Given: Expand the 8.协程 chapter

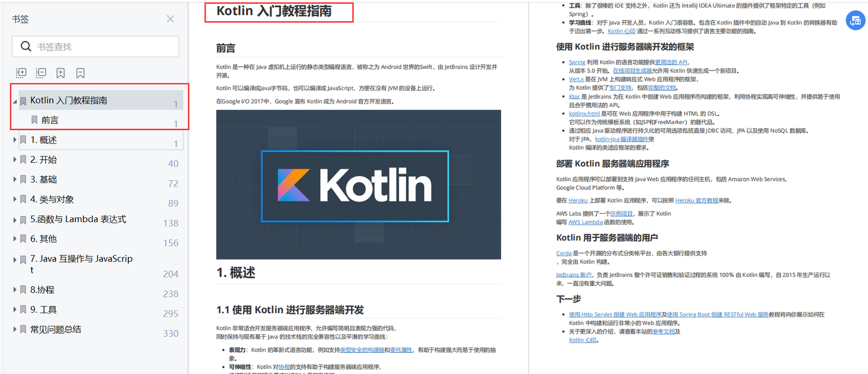Looking at the screenshot, I should [14, 290].
